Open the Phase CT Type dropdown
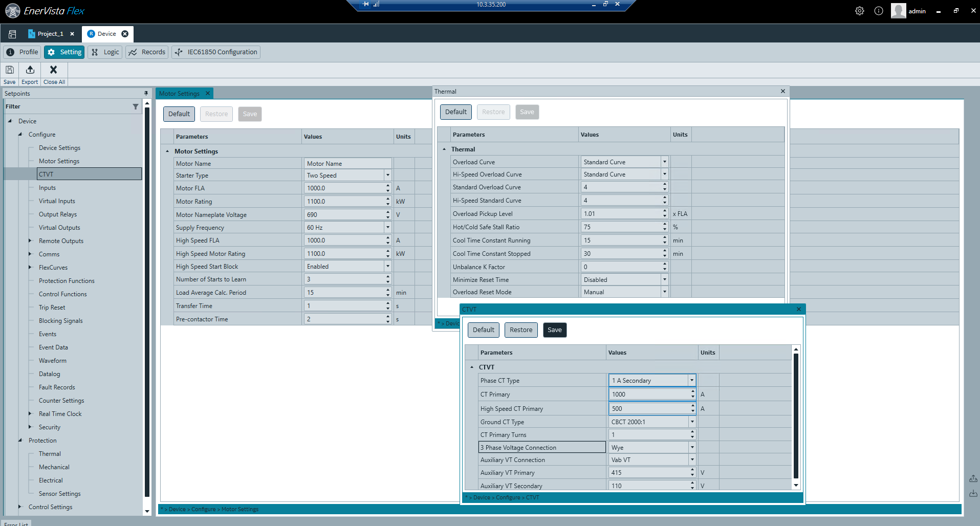 [692, 380]
